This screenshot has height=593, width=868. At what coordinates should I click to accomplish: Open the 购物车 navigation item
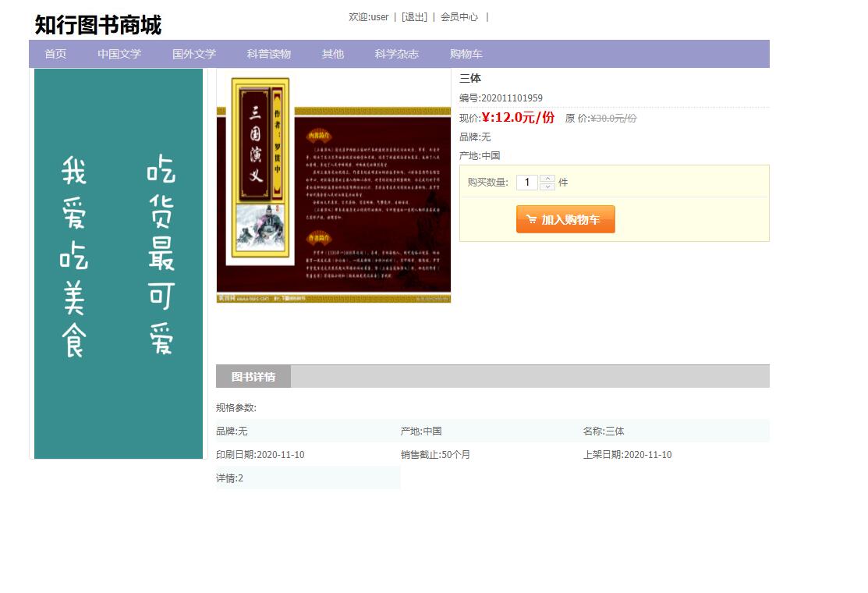tap(466, 54)
